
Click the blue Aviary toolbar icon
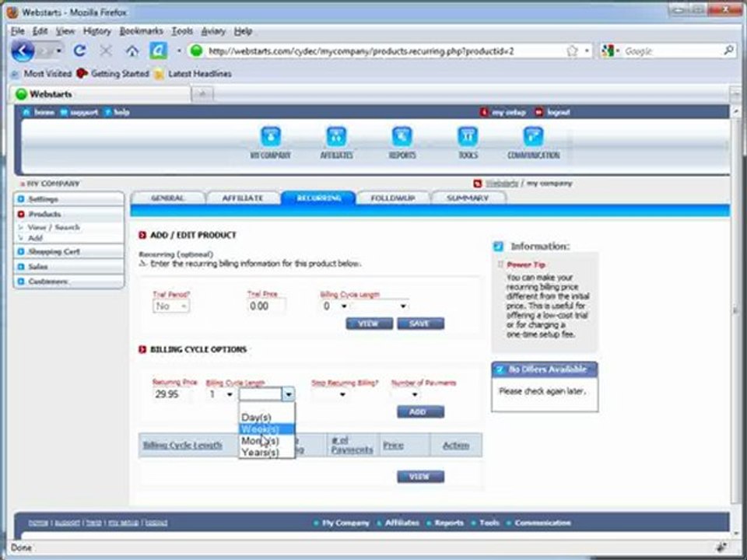158,51
